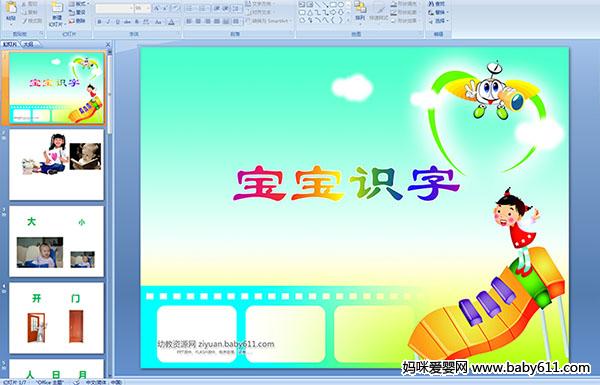Open the Convert to SmartArt dropdown
This screenshot has width=600, height=385.
(269, 21)
